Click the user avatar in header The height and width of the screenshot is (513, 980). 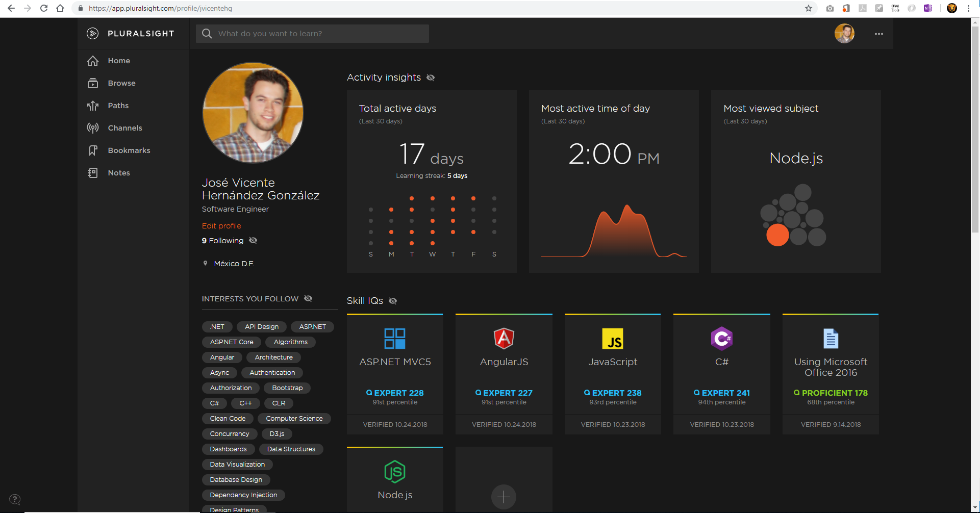tap(844, 34)
